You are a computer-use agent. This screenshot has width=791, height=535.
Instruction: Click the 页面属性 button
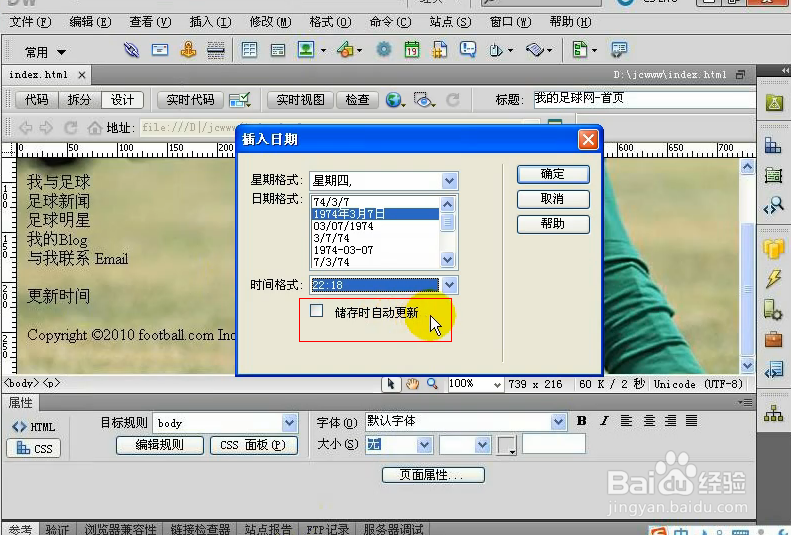[x=433, y=475]
